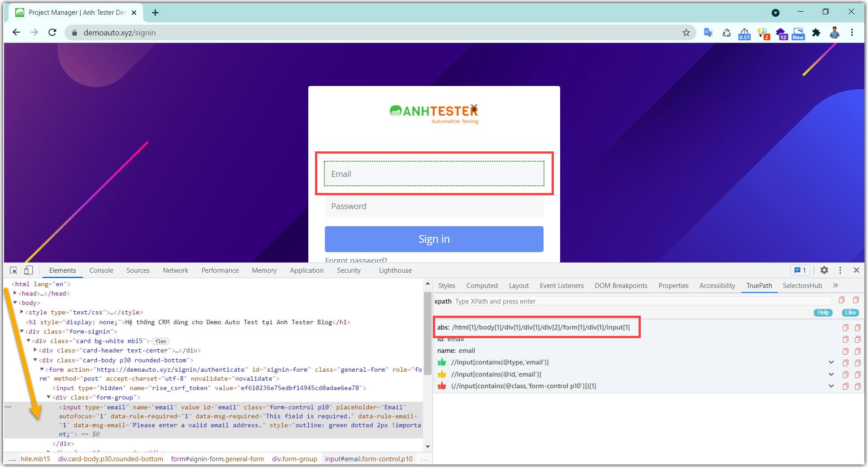This screenshot has height=468, width=868.
Task: Click the left copy icon beside xpath input
Action: [x=842, y=300]
